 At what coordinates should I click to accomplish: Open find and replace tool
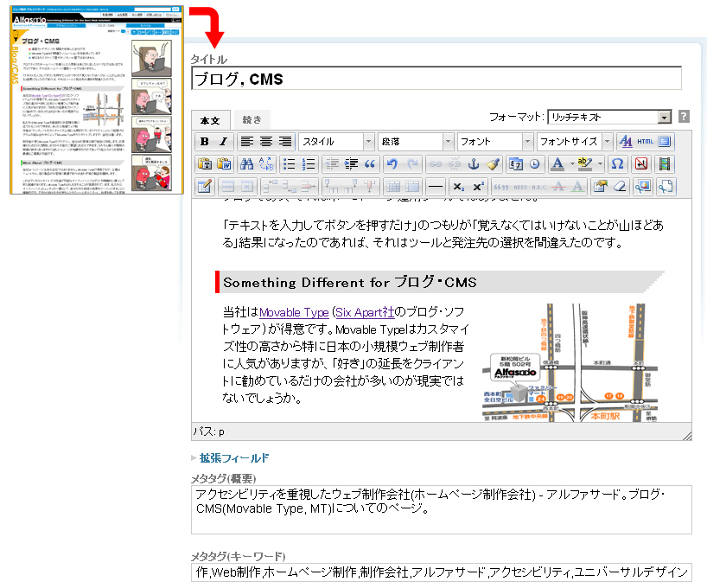pos(266,163)
